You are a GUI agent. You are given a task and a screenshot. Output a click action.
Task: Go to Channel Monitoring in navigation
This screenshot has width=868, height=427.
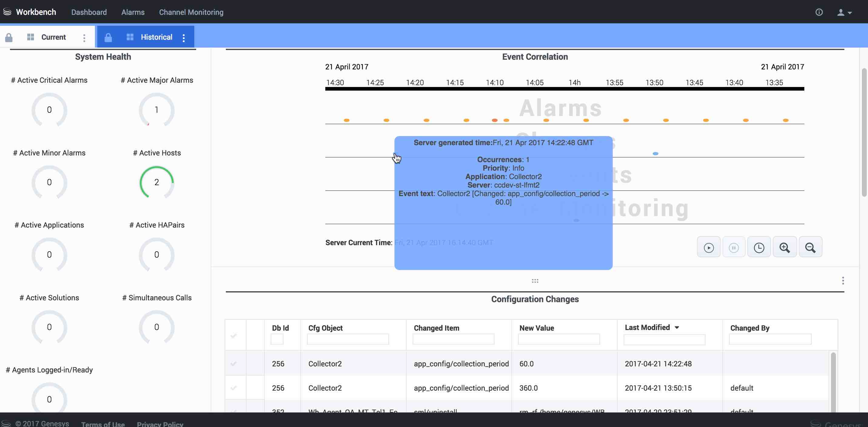pos(191,12)
